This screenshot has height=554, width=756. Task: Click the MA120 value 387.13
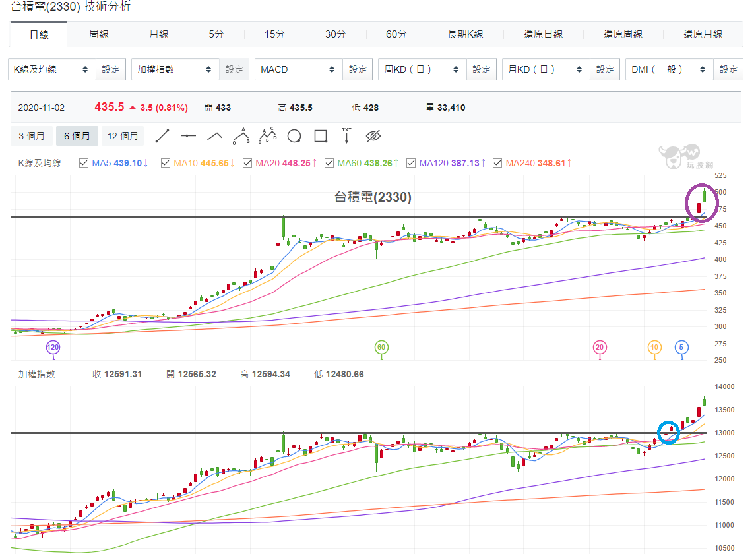[465, 163]
